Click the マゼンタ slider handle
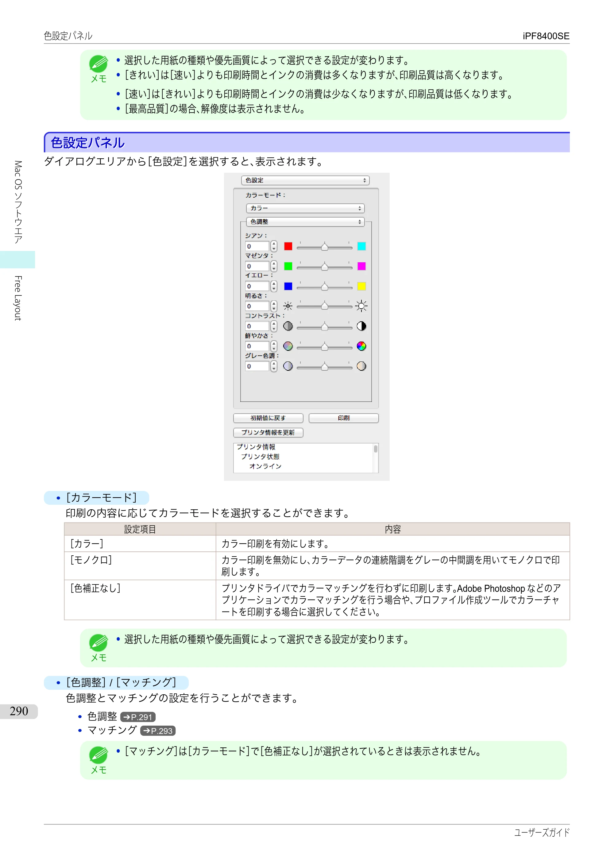 point(324,267)
